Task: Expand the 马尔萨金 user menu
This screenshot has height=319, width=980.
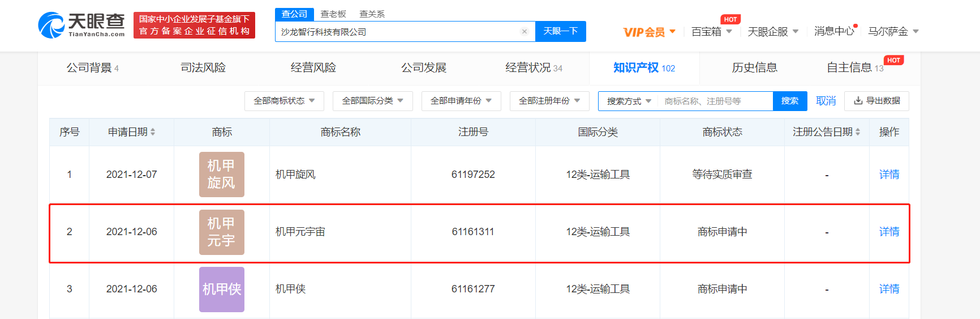Action: tap(893, 32)
